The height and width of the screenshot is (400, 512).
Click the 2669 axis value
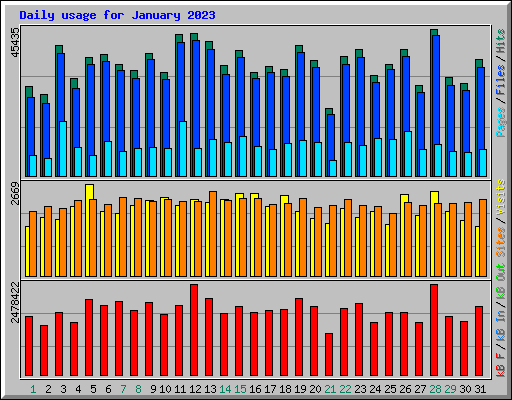tap(15, 194)
